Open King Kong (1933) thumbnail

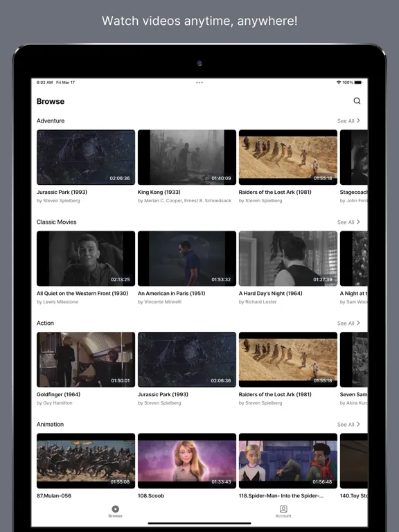point(187,157)
